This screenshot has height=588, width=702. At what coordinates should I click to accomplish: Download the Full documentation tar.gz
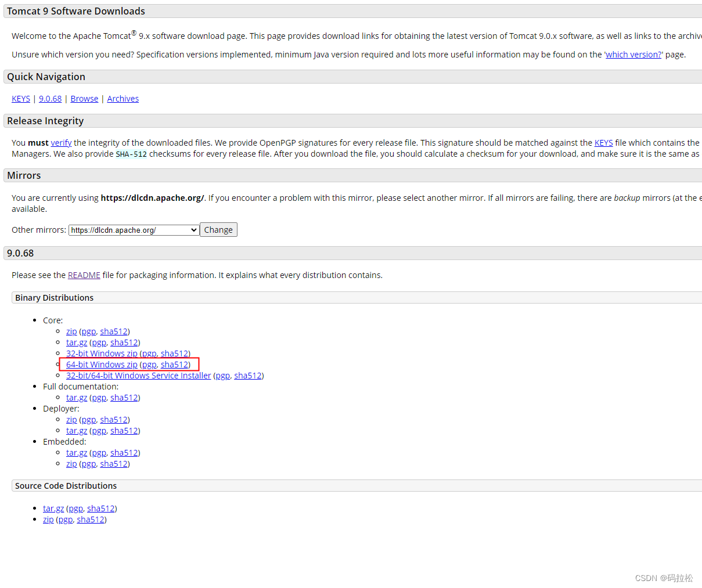pyautogui.click(x=77, y=398)
